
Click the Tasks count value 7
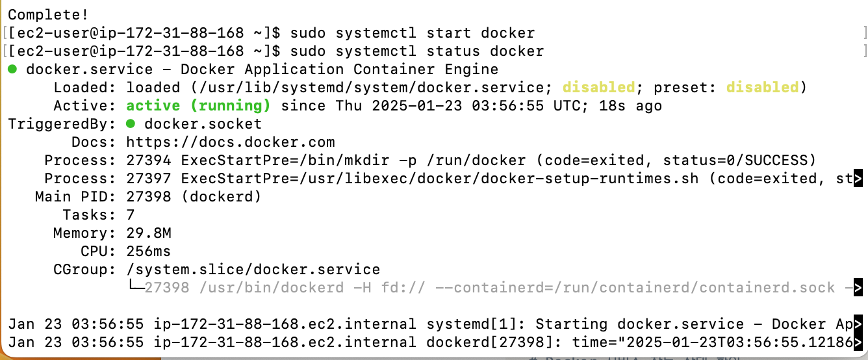(131, 215)
